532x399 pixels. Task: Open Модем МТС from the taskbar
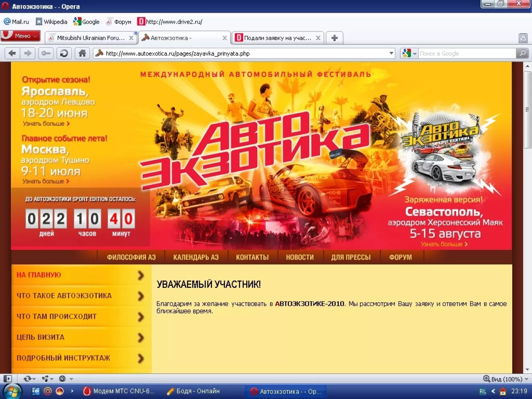click(x=119, y=391)
